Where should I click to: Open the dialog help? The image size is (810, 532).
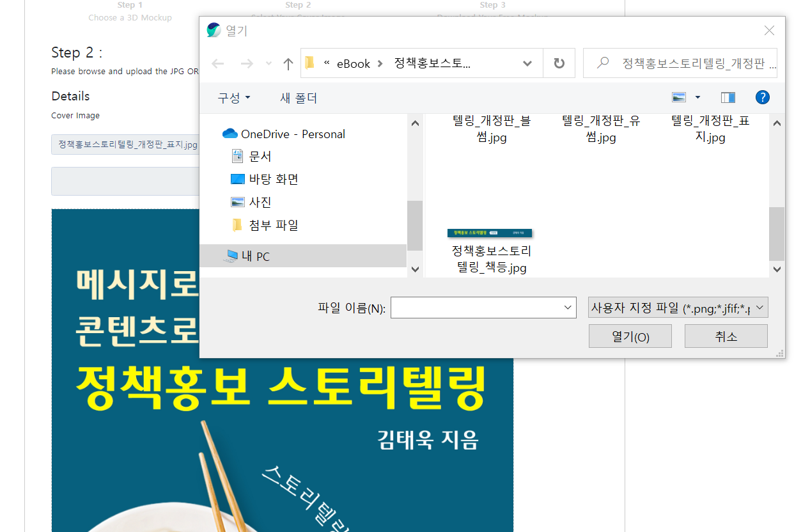click(x=762, y=97)
